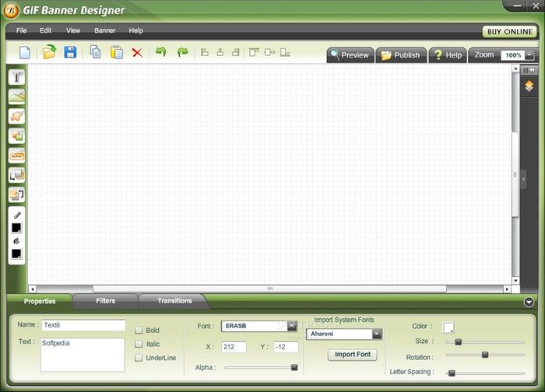Click the Rotation slider handle
This screenshot has height=392, width=545.
tap(485, 355)
